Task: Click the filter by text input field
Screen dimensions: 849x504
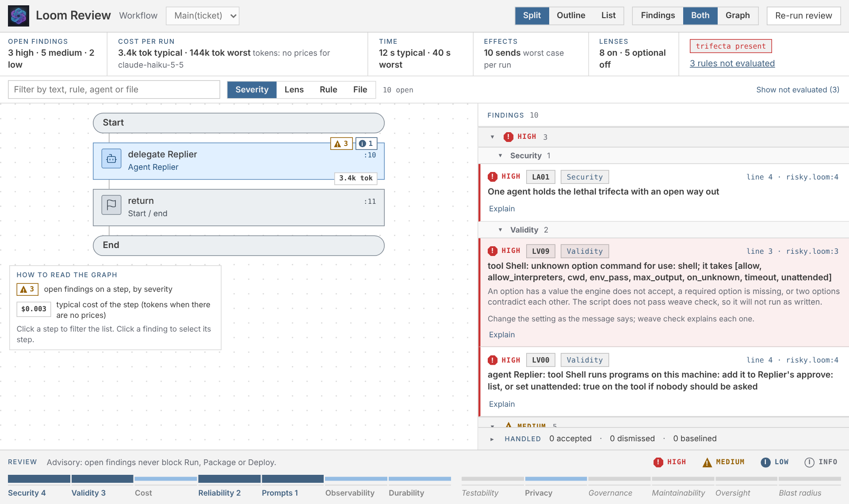Action: (114, 90)
